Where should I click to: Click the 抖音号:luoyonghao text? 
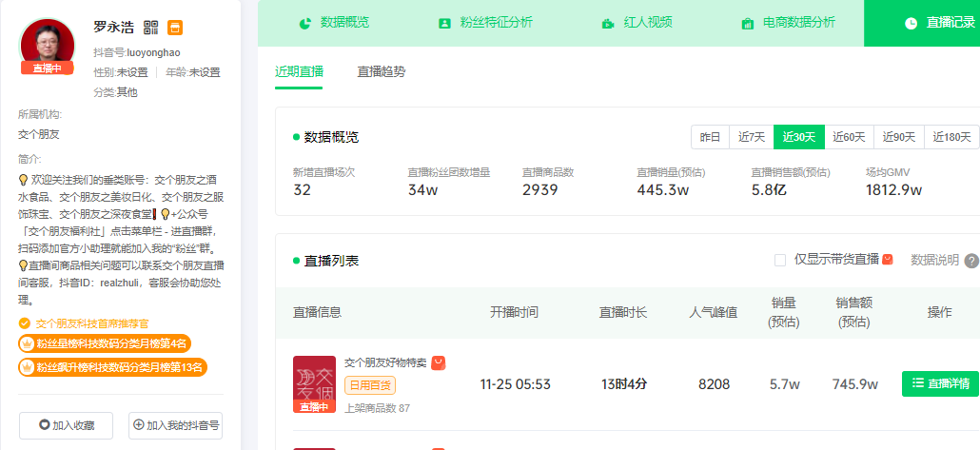137,53
